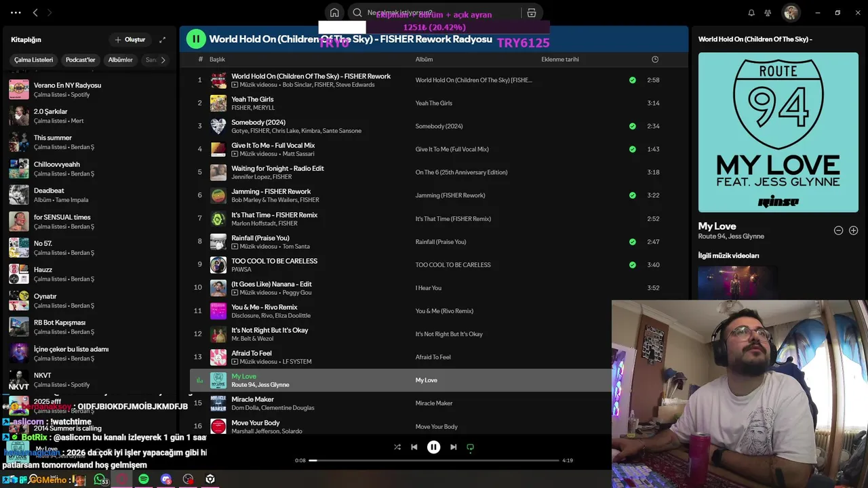868x488 pixels.
Task: Open the This summer playlist
Action: tap(90, 142)
